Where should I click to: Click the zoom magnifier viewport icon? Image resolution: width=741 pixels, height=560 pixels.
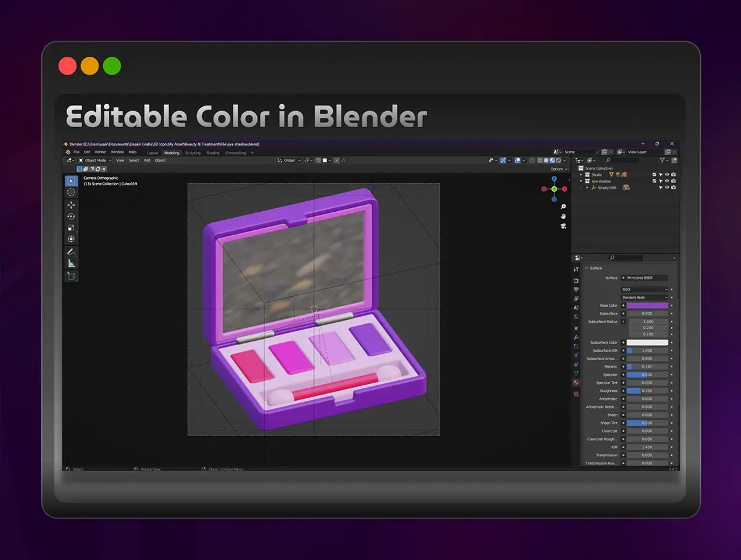[563, 207]
